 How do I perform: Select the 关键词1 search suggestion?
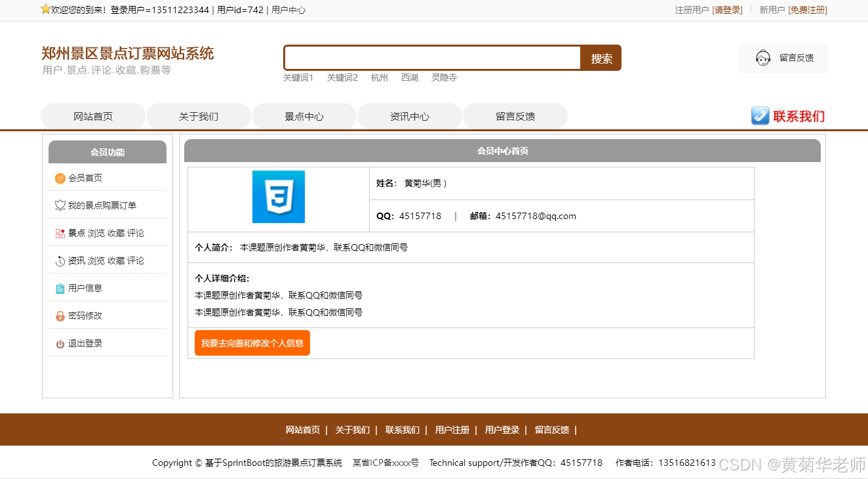298,77
